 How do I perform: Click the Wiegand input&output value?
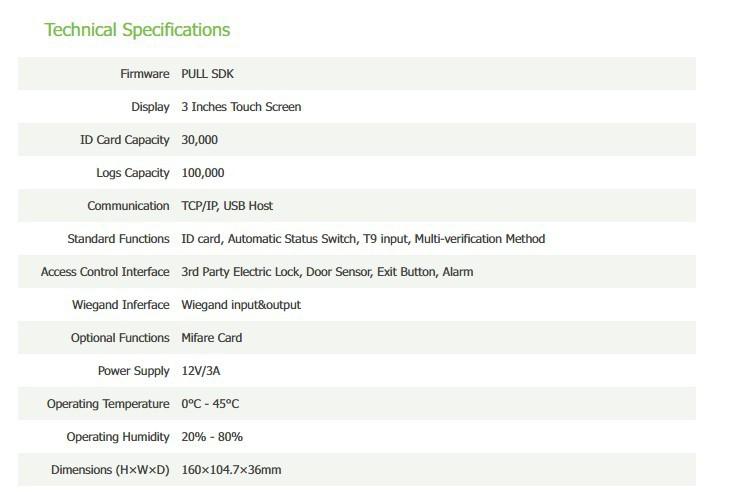[x=241, y=305]
